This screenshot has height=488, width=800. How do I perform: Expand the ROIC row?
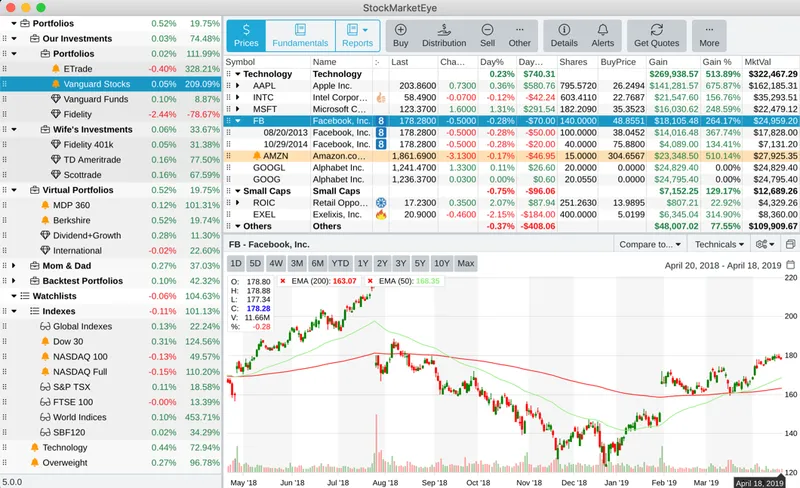[237, 203]
